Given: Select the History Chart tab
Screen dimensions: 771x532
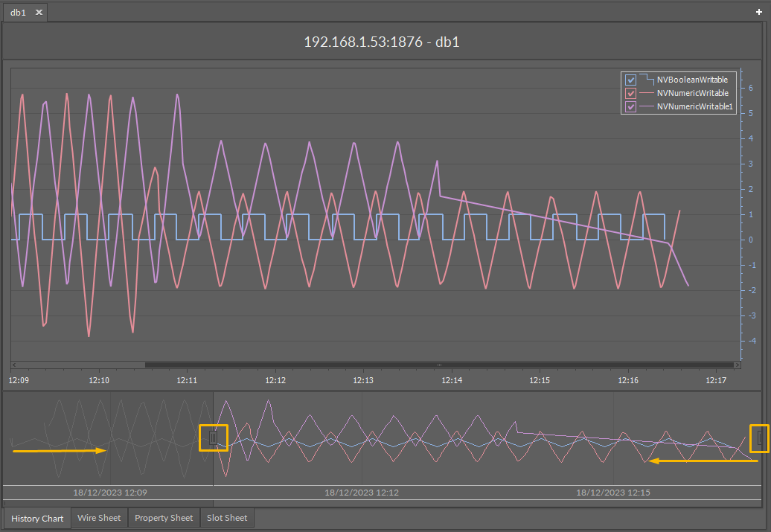Looking at the screenshot, I should [37, 518].
